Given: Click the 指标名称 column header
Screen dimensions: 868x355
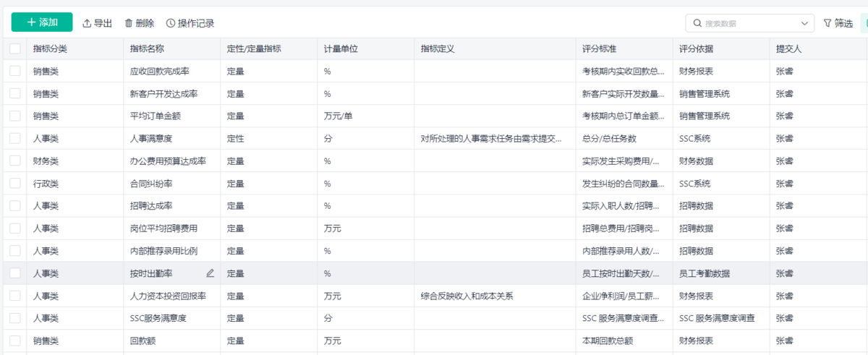Looking at the screenshot, I should coord(147,48).
